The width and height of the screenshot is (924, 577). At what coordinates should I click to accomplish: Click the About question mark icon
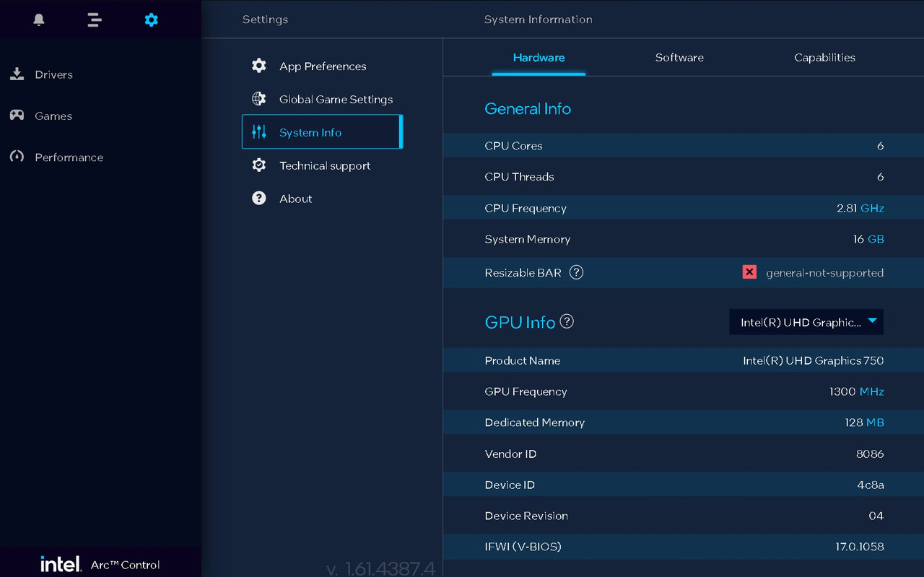pyautogui.click(x=259, y=199)
